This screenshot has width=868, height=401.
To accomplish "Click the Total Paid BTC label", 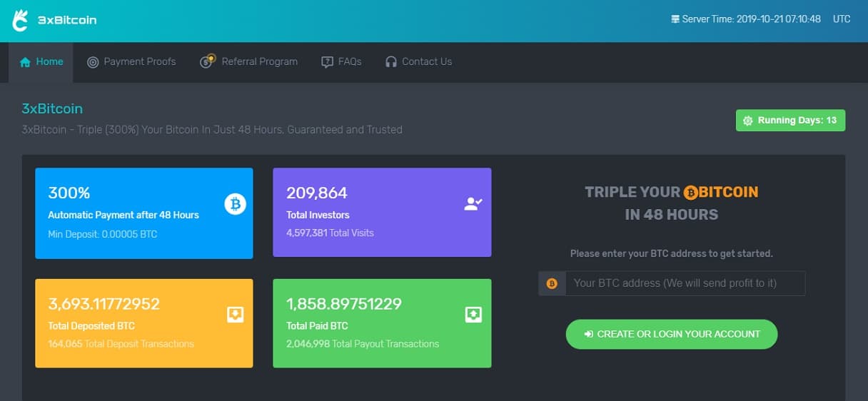I will click(317, 326).
